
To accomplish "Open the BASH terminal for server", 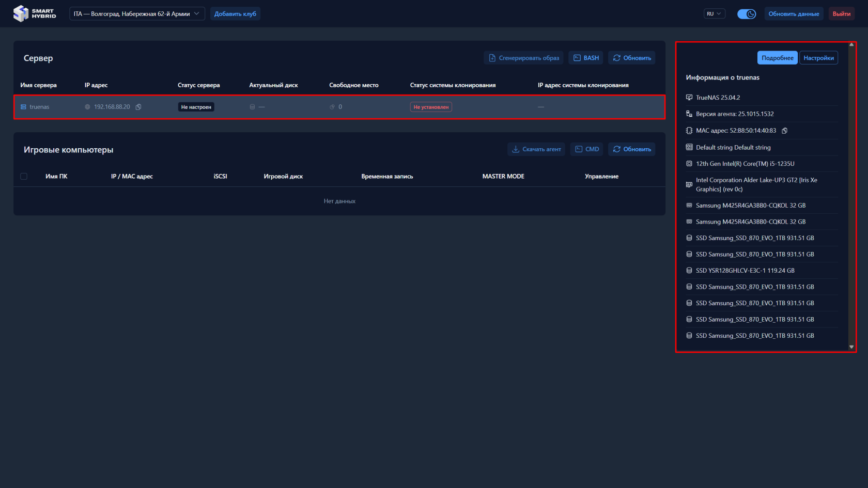I will 586,58.
